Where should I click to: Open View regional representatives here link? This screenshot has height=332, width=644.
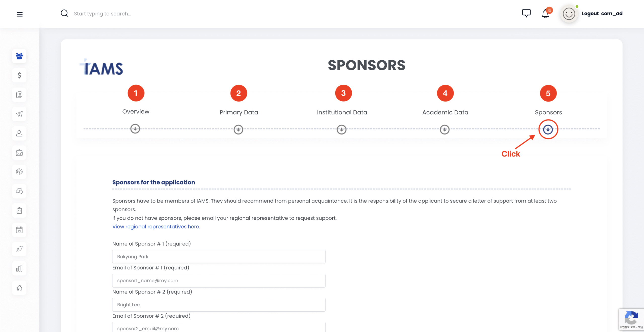point(156,226)
